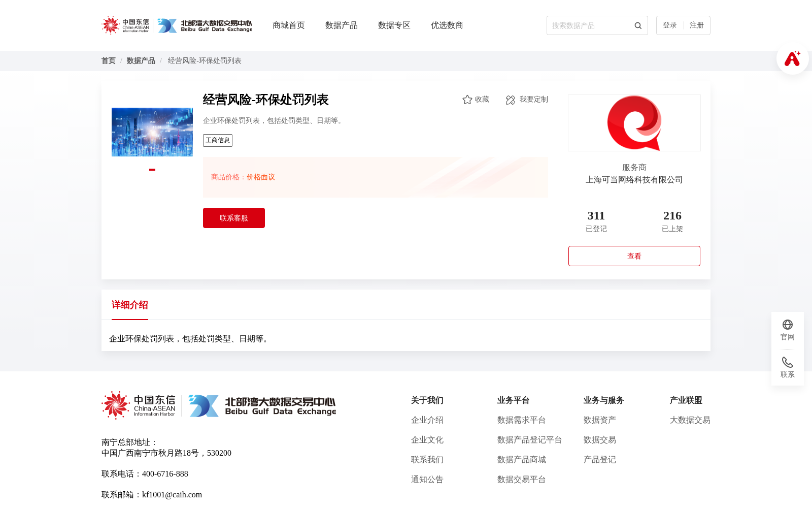Select the 详细介绍 tab
The width and height of the screenshot is (812, 508).
pyautogui.click(x=130, y=305)
